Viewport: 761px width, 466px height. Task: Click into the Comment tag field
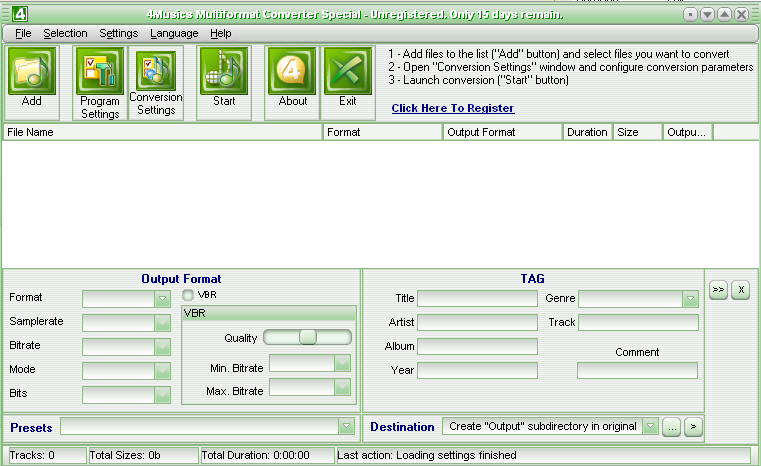click(637, 370)
